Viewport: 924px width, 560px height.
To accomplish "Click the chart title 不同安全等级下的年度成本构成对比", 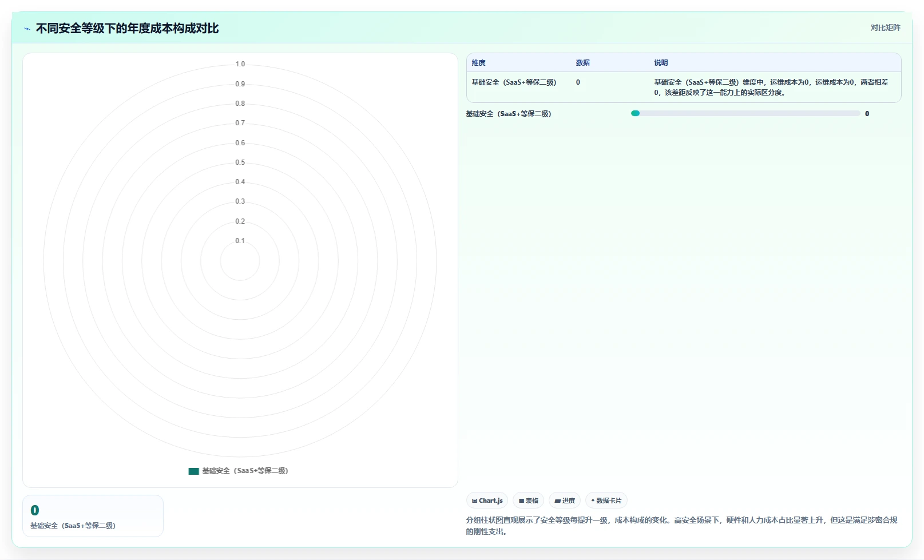I will point(127,29).
